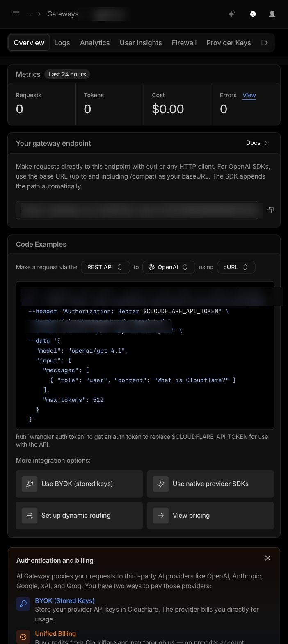
Task: Click routing icon on dynamic routing card
Action: 30,516
